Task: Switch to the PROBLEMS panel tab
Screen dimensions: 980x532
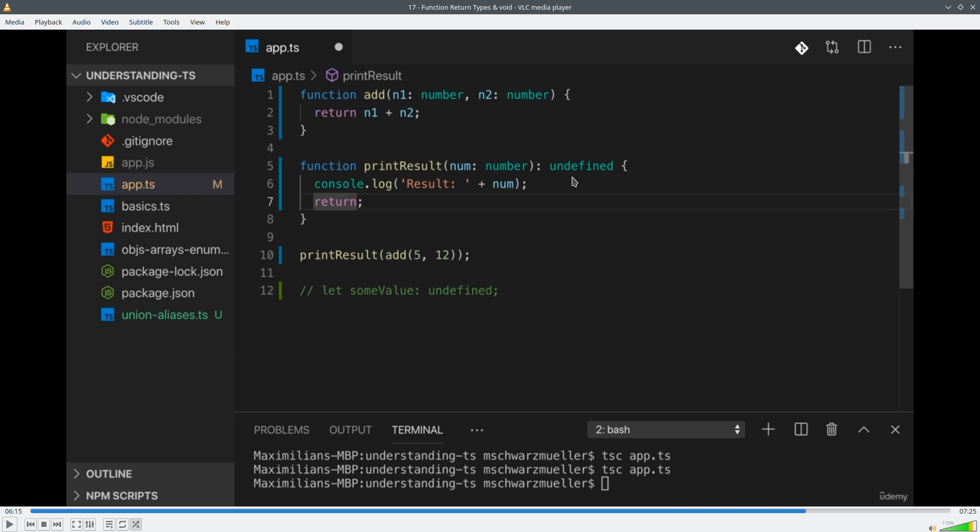Action: pos(282,430)
